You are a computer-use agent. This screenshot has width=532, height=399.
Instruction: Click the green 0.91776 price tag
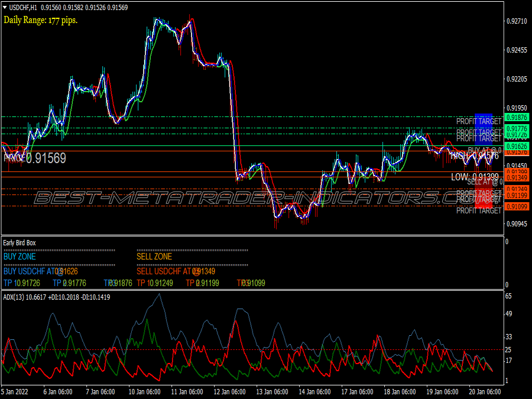(517, 129)
